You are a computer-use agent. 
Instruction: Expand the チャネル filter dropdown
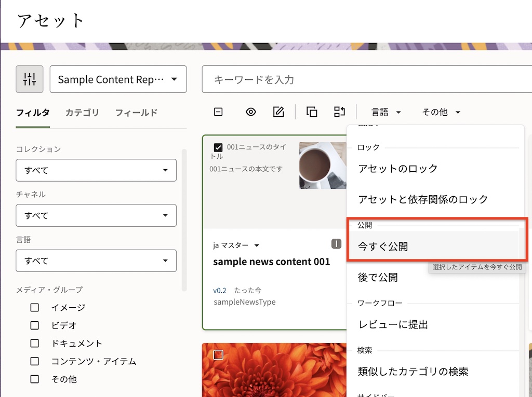coord(96,215)
